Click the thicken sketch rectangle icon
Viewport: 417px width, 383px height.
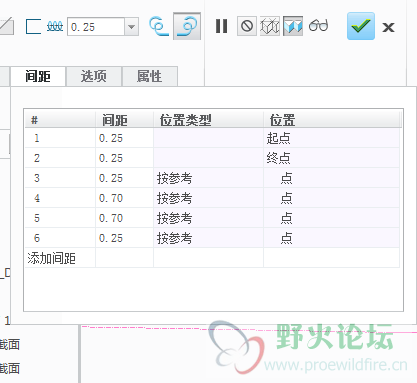[33, 26]
